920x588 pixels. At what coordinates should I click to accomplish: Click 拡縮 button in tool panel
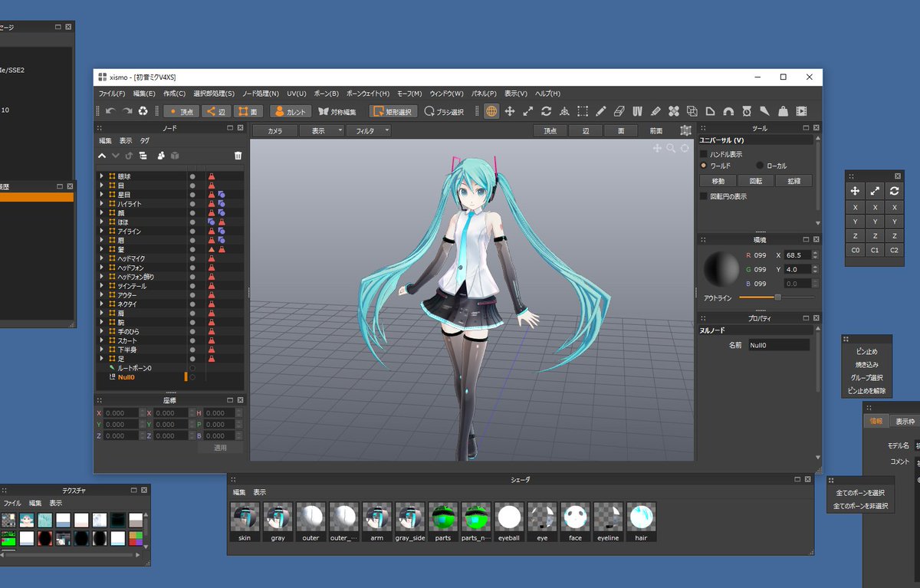[793, 181]
